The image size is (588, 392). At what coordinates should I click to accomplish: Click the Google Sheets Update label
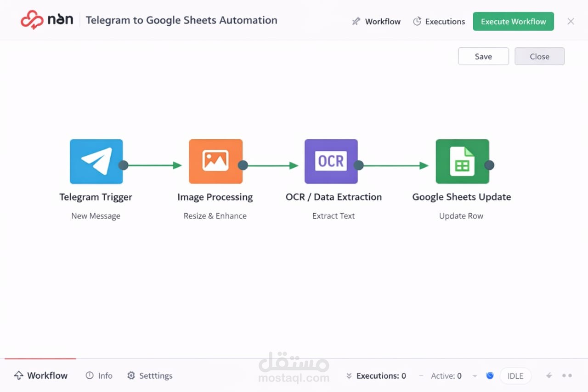click(462, 197)
